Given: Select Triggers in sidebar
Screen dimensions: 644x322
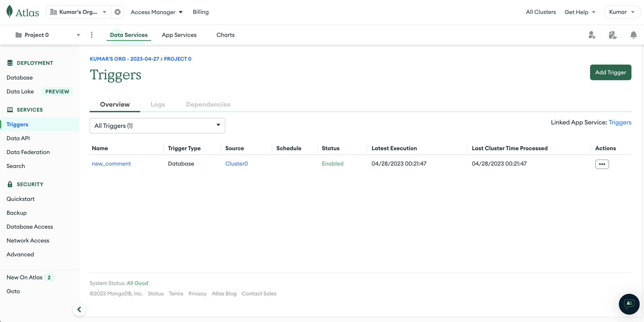Looking at the screenshot, I should [17, 124].
